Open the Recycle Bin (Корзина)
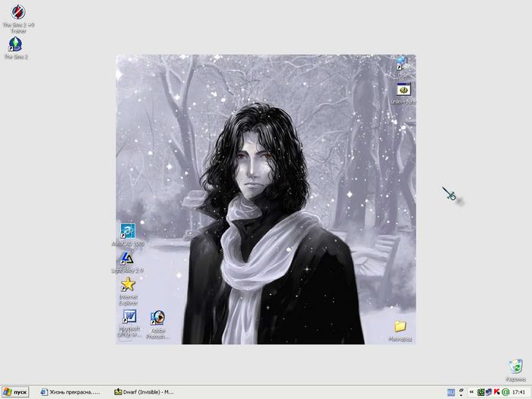The image size is (532, 399). [x=515, y=366]
